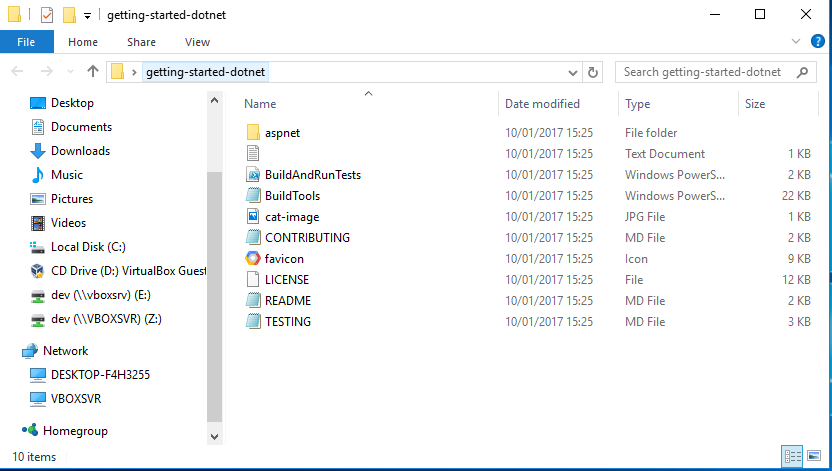Image resolution: width=832 pixels, height=471 pixels.
Task: Open the address bar history dropdown
Action: (x=573, y=72)
